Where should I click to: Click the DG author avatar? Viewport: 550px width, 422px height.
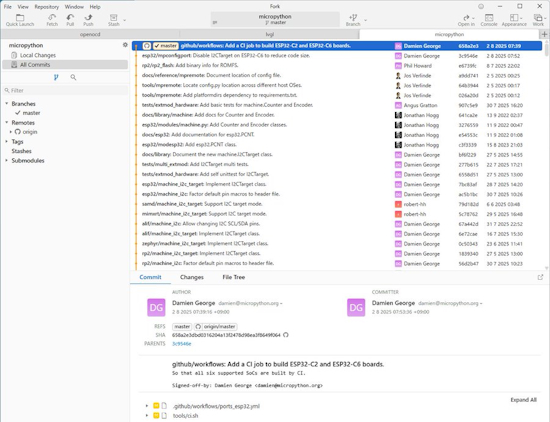pyautogui.click(x=156, y=308)
